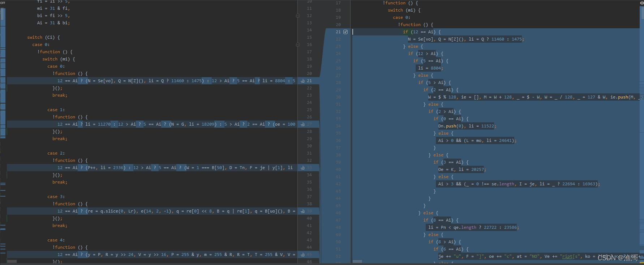Click the eye inspection icon at top right
Screen dimensions: 644x265
click(x=642, y=3)
